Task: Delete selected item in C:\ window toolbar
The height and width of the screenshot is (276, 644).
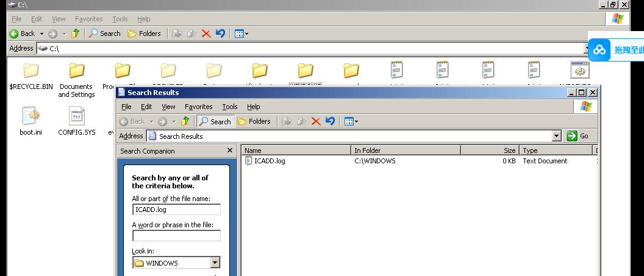Action: (x=206, y=34)
